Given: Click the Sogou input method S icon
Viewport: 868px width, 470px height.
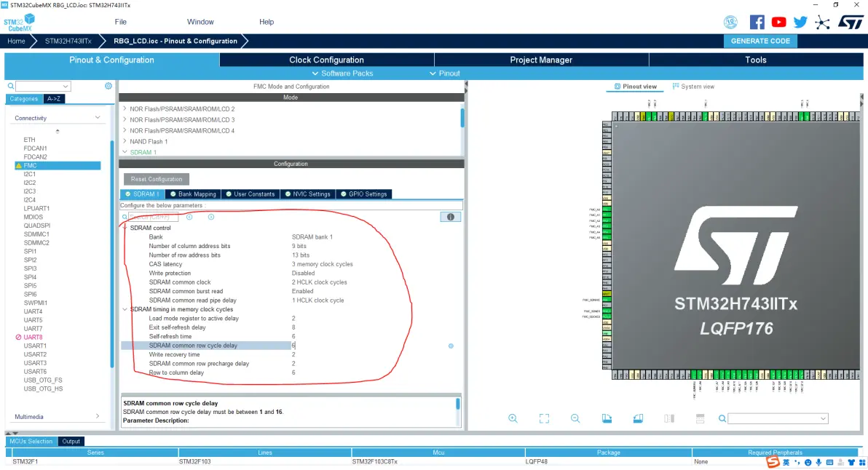Looking at the screenshot, I should tap(773, 462).
